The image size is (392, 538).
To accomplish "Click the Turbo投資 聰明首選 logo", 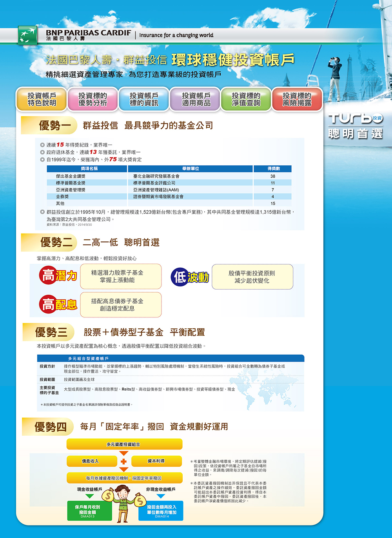I will tap(356, 125).
